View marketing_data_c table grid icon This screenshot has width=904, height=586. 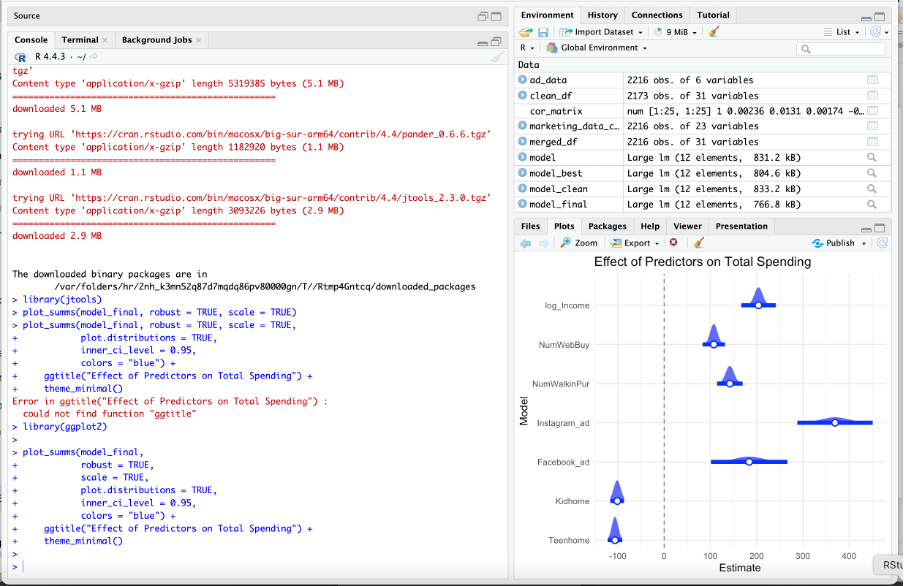coord(872,126)
